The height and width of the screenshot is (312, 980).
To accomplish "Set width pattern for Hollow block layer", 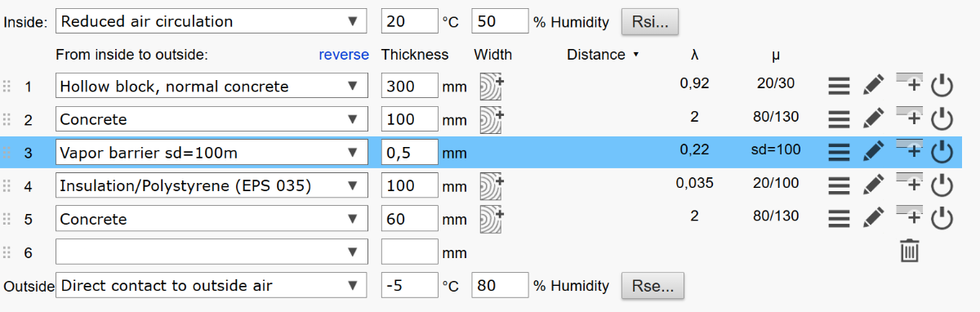I will (x=491, y=84).
